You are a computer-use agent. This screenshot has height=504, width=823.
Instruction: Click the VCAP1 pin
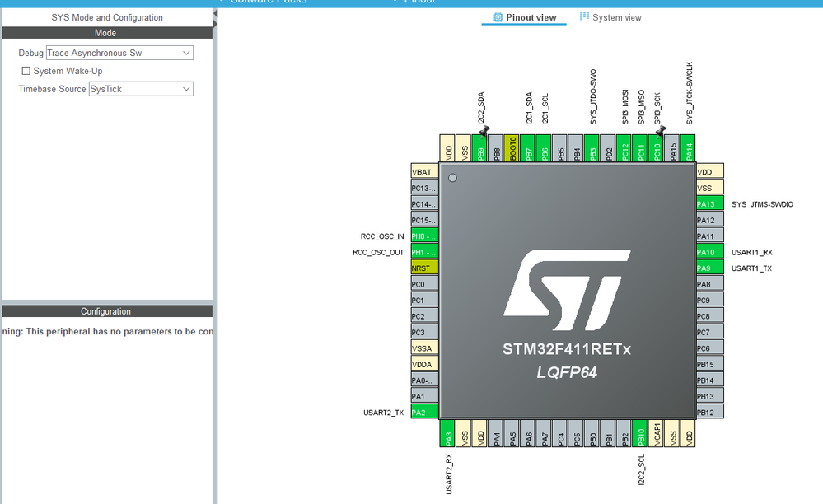pyautogui.click(x=656, y=433)
